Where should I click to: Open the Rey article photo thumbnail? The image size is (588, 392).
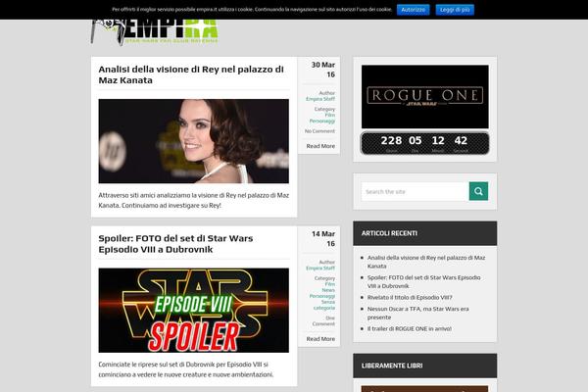pyautogui.click(x=193, y=141)
